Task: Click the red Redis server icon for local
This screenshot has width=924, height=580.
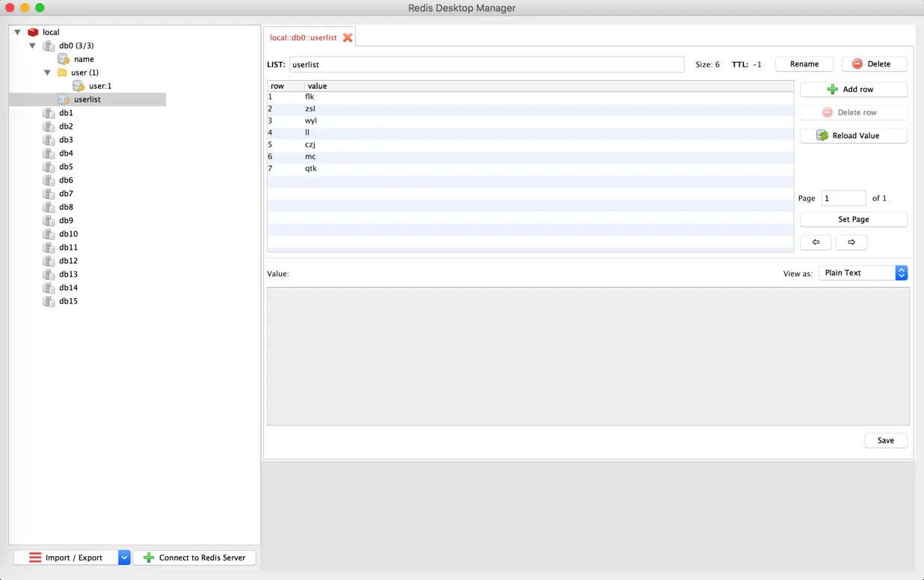Action: pyautogui.click(x=33, y=32)
